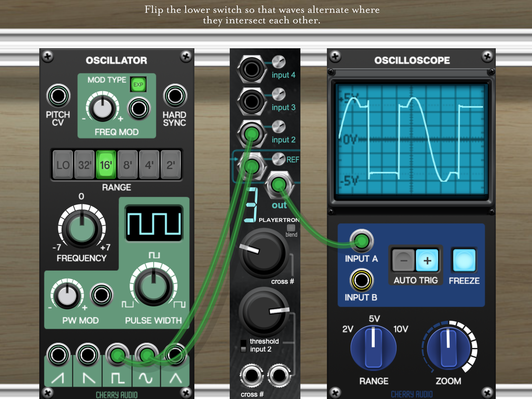Viewport: 532px width, 399px height.
Task: Click the sawtooth wave output jack
Action: click(x=58, y=355)
